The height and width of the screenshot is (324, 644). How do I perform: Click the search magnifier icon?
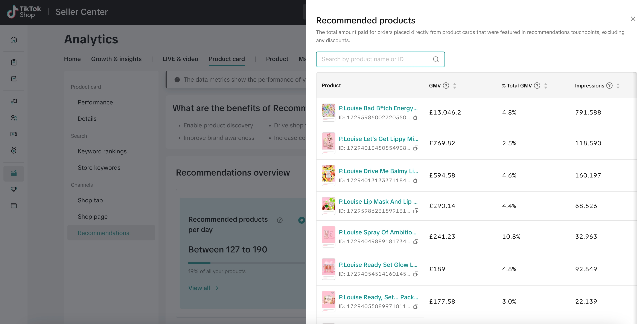[435, 59]
